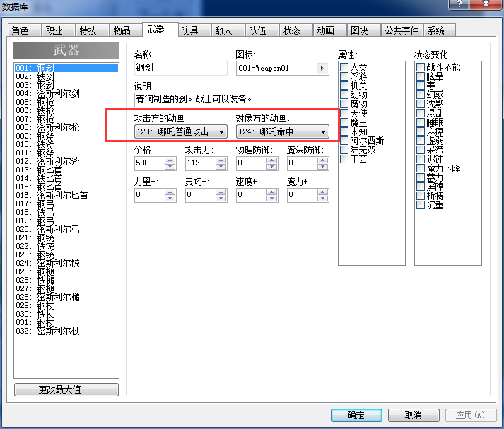Viewport: 504px width, 429px height.
Task: Open the 攻击方的动画 dropdown
Action: coord(181,131)
